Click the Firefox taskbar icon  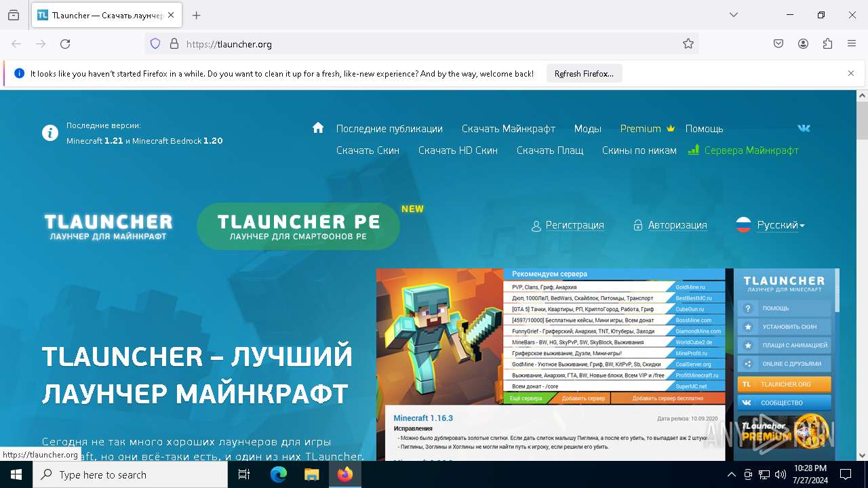tap(345, 474)
